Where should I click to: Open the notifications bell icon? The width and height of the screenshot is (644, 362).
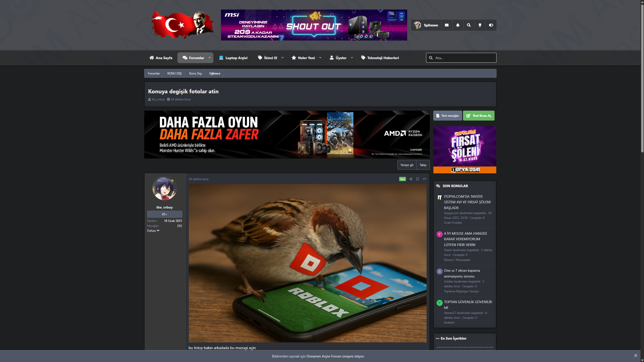point(458,25)
